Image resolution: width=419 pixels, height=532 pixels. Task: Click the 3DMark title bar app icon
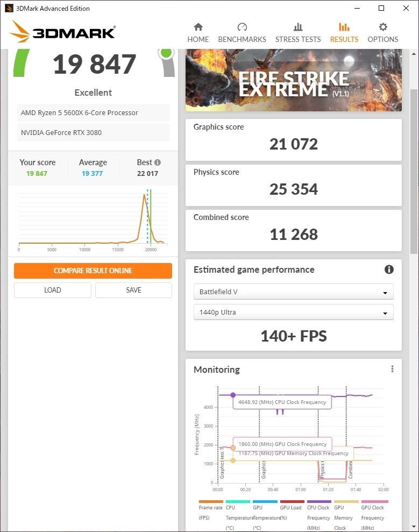pos(9,8)
